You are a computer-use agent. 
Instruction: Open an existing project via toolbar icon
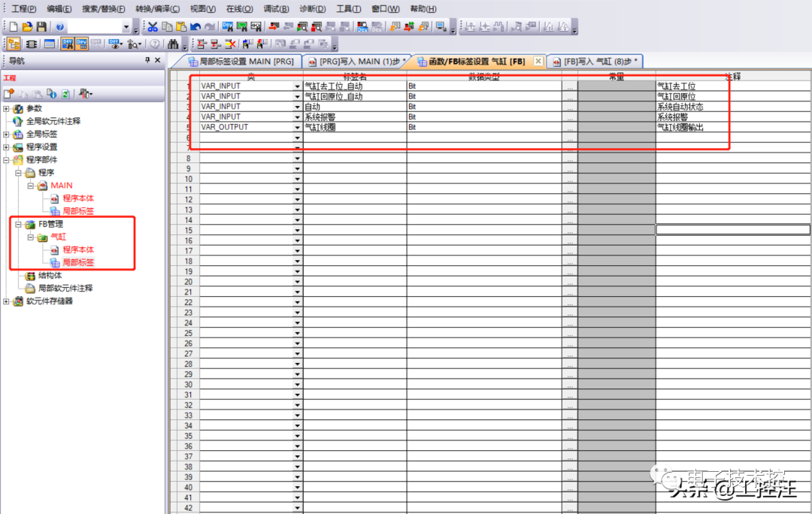click(x=28, y=27)
